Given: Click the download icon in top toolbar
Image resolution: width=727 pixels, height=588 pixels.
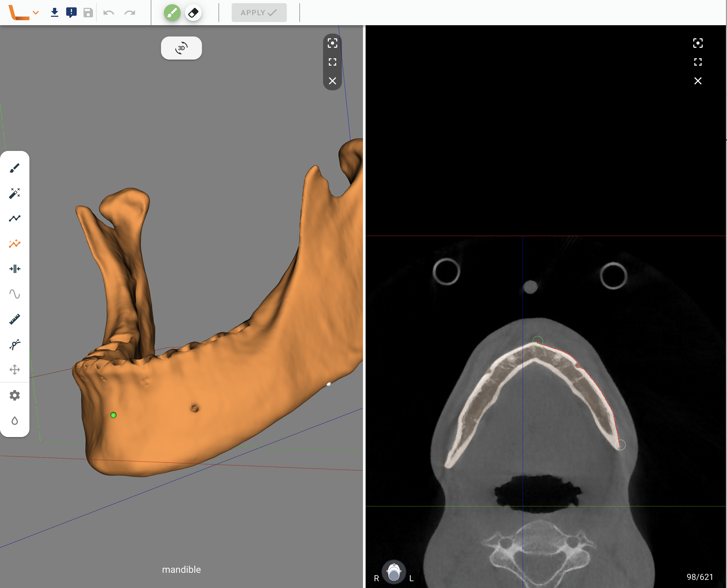Looking at the screenshot, I should pyautogui.click(x=55, y=13).
